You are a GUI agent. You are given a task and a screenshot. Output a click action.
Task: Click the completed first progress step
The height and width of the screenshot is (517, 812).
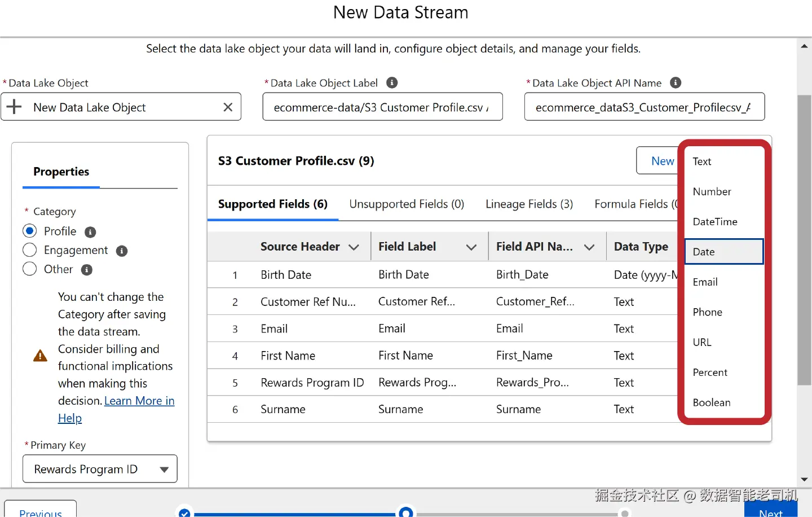(x=184, y=512)
